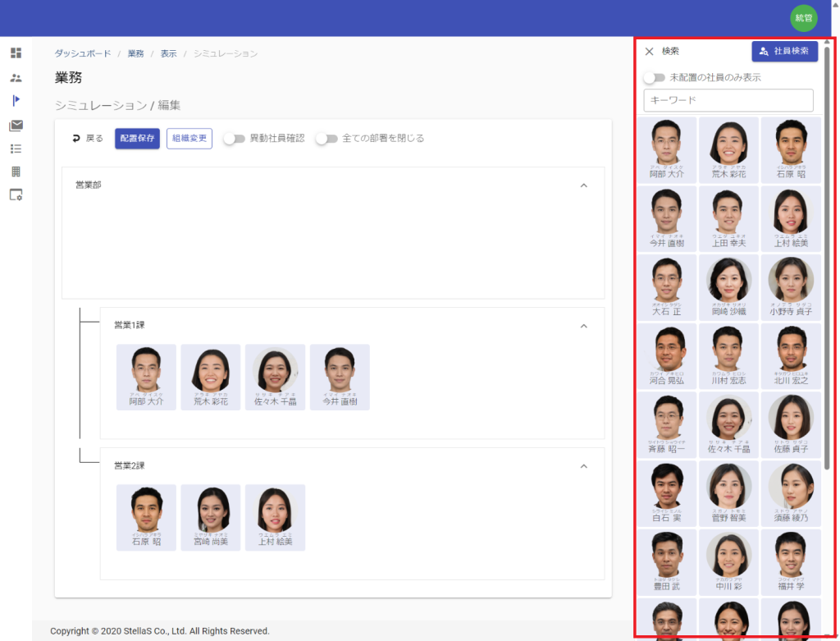
Task: Close the search panel with X icon
Action: pyautogui.click(x=649, y=52)
